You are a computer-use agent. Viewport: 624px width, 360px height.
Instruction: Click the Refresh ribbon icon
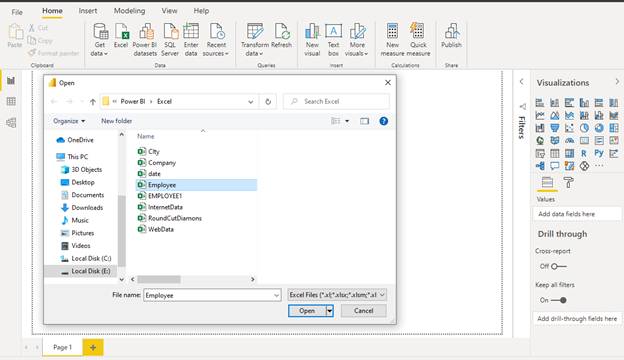point(281,31)
